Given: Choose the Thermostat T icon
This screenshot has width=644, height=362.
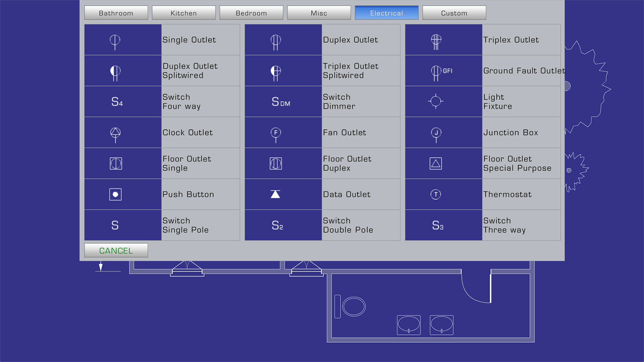Looking at the screenshot, I should 436,194.
